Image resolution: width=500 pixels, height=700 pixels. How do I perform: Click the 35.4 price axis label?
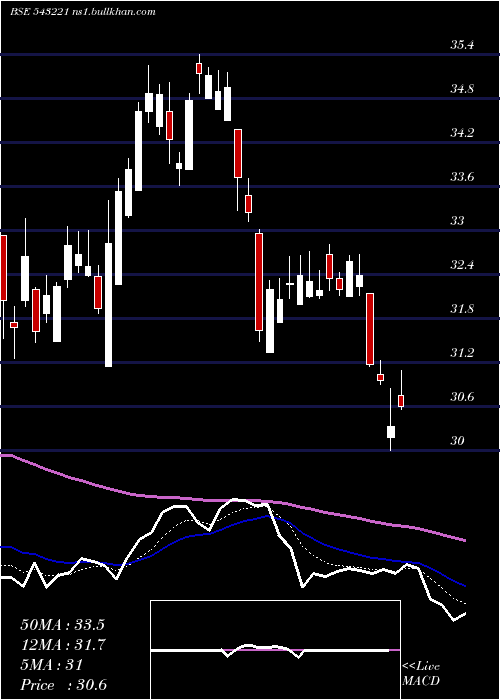click(x=462, y=45)
